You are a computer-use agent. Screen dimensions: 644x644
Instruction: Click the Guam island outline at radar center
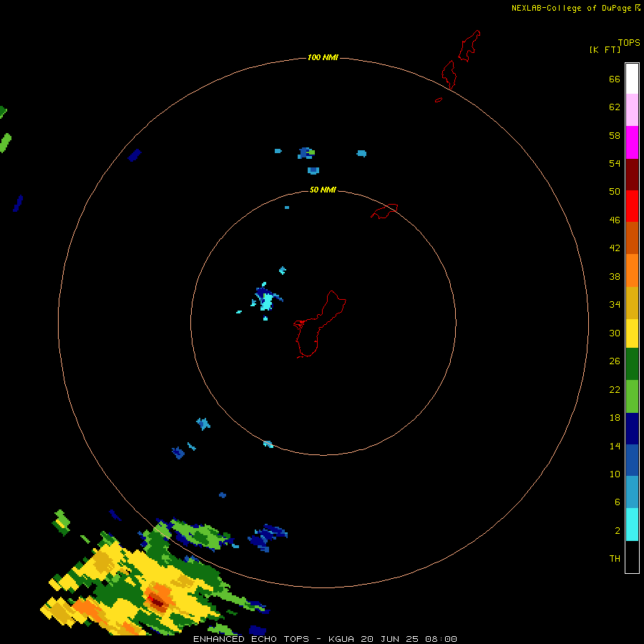320,324
